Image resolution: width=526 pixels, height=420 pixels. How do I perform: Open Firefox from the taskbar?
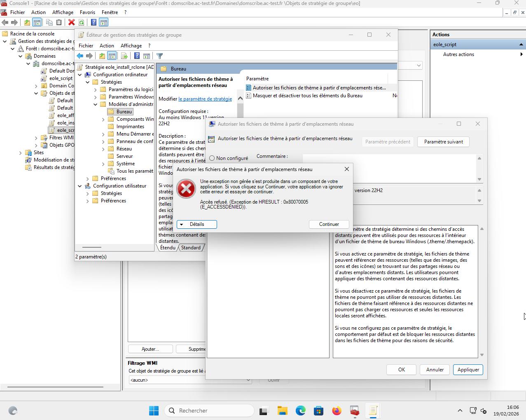[337, 411]
